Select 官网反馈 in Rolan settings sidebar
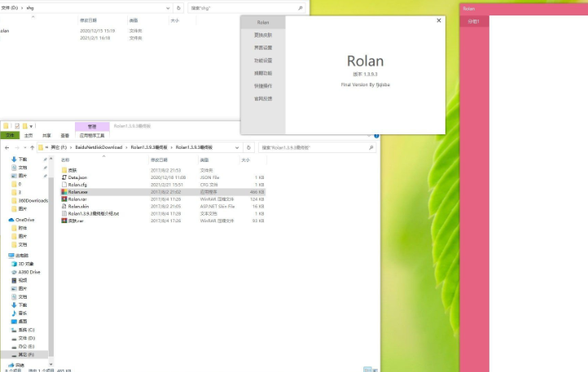 [263, 98]
